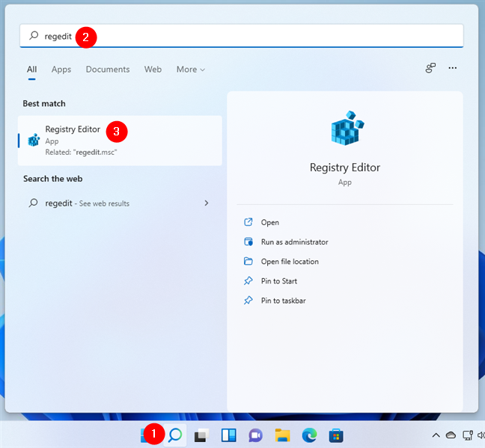Select the Web filter tab
The image size is (485, 448).
[x=153, y=70]
